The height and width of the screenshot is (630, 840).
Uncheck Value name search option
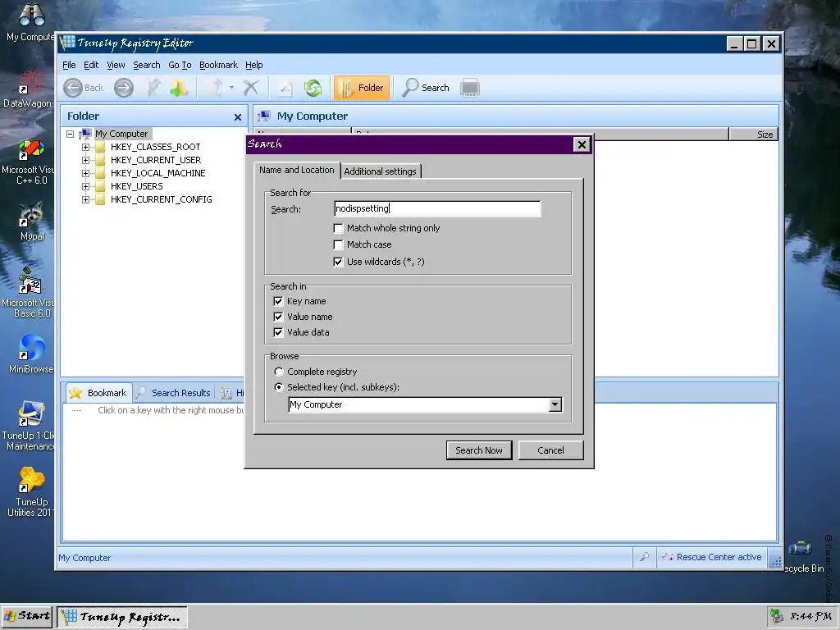pos(278,317)
